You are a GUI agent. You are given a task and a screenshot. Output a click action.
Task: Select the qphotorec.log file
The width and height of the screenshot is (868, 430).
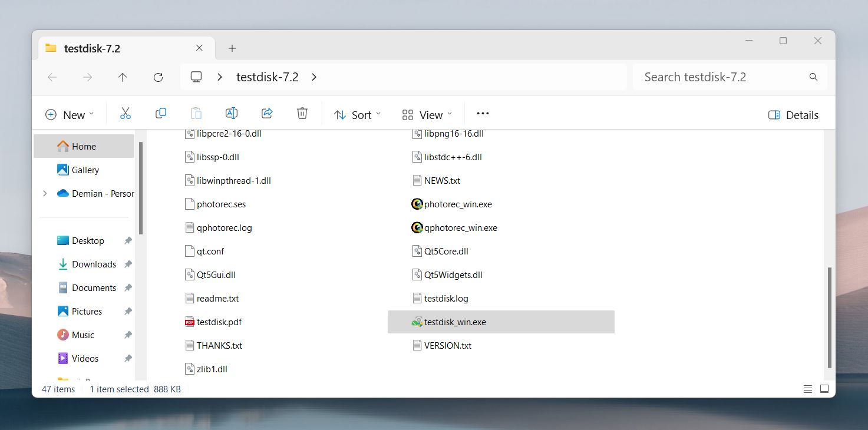coord(219,228)
